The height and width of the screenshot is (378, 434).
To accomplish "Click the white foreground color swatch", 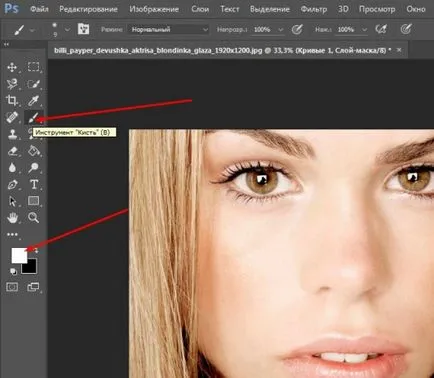I will (x=19, y=256).
